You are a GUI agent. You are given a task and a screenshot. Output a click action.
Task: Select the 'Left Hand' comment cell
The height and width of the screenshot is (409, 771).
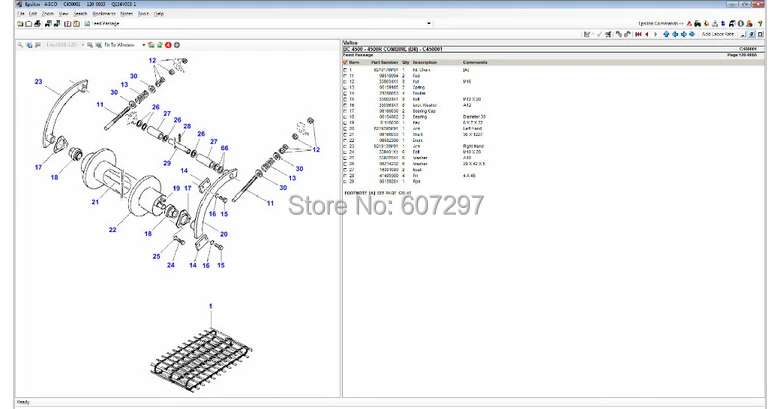(472, 129)
